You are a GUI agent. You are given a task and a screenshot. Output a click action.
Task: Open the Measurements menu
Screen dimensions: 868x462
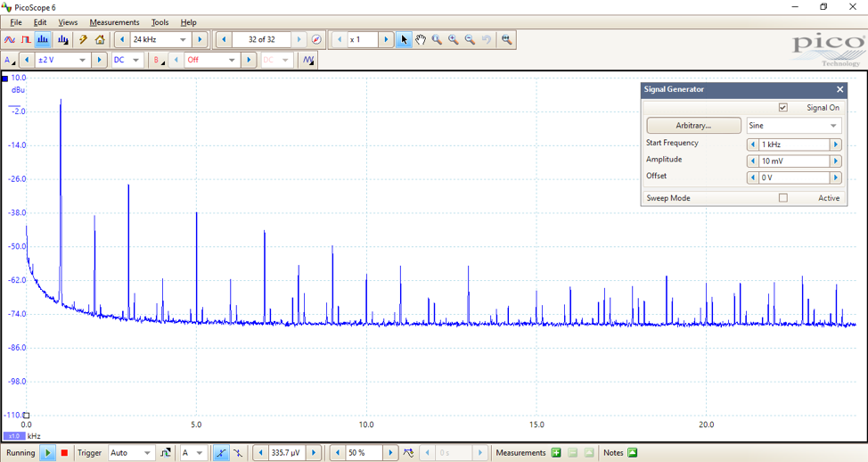point(115,22)
